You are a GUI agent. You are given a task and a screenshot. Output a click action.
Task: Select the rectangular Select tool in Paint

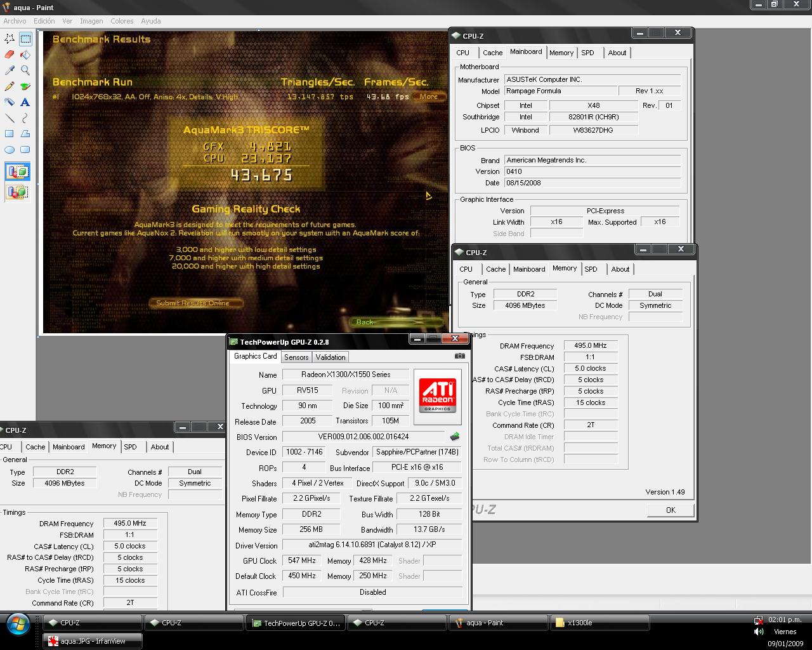(25, 39)
